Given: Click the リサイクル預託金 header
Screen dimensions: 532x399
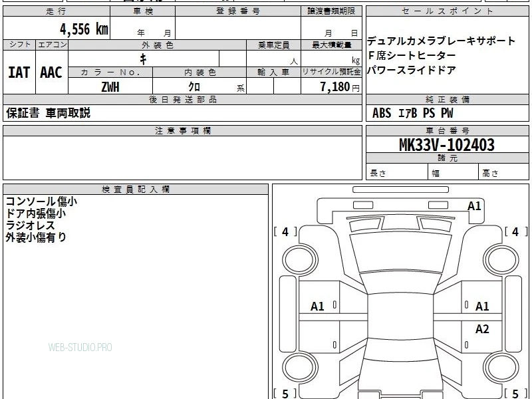Looking at the screenshot, I should pos(331,72).
